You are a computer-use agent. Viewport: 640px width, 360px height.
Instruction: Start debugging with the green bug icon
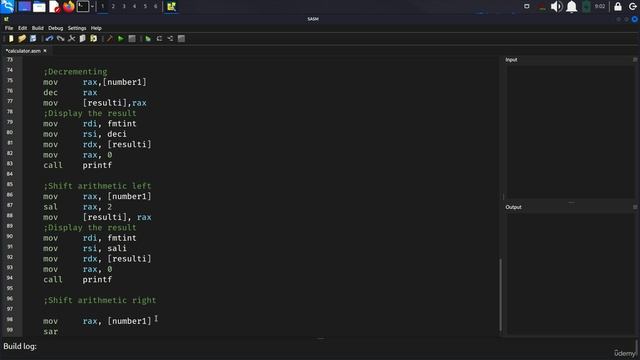(148, 39)
